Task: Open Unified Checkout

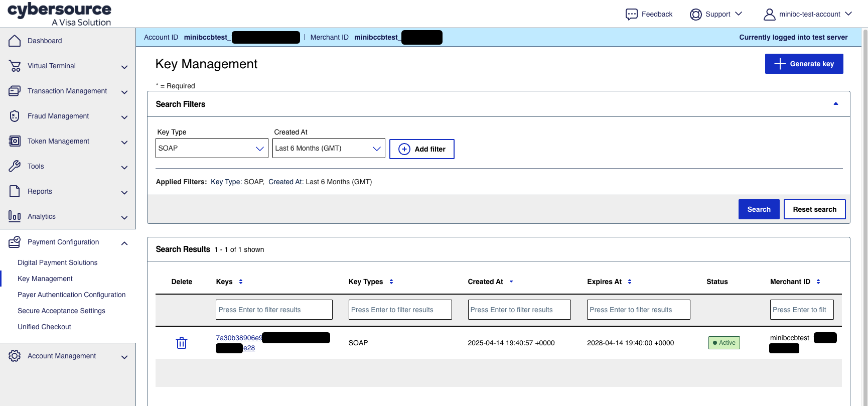Action: coord(44,327)
